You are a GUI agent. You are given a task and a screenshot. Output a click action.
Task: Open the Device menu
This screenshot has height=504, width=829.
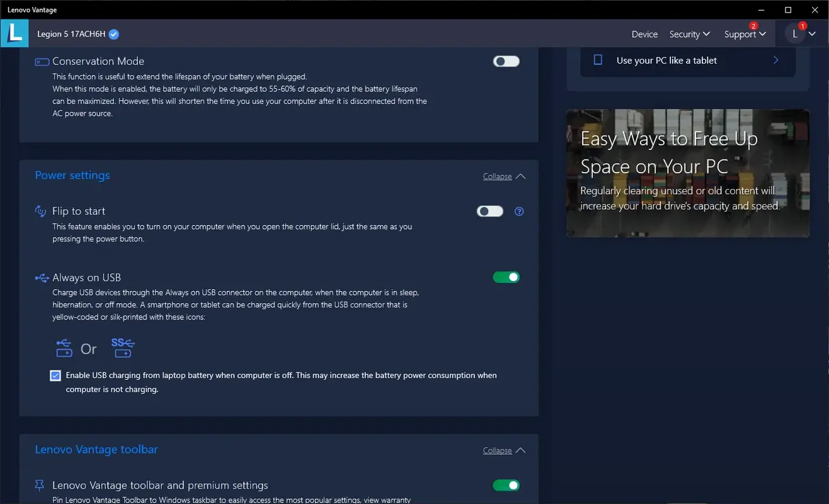click(x=644, y=34)
